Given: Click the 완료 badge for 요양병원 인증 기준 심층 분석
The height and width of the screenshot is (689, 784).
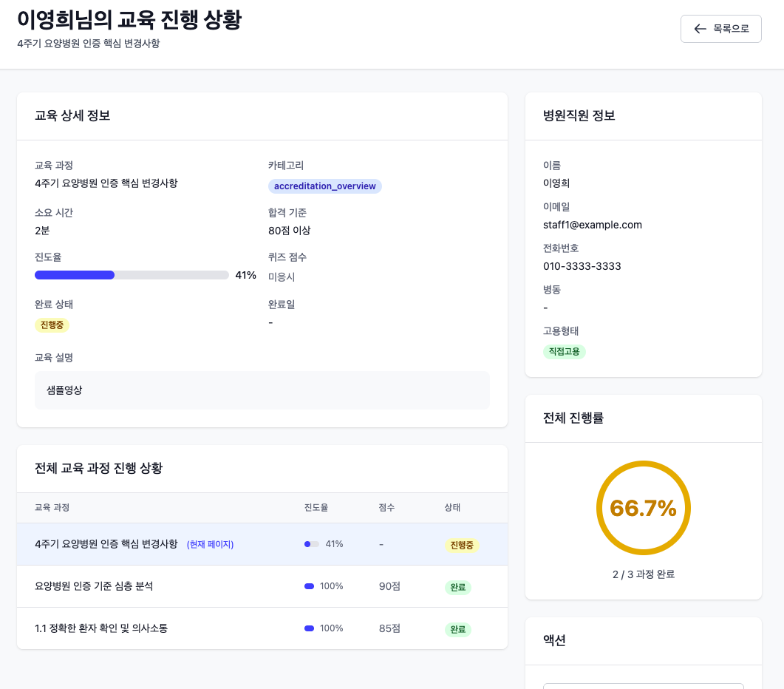Looking at the screenshot, I should 457,586.
